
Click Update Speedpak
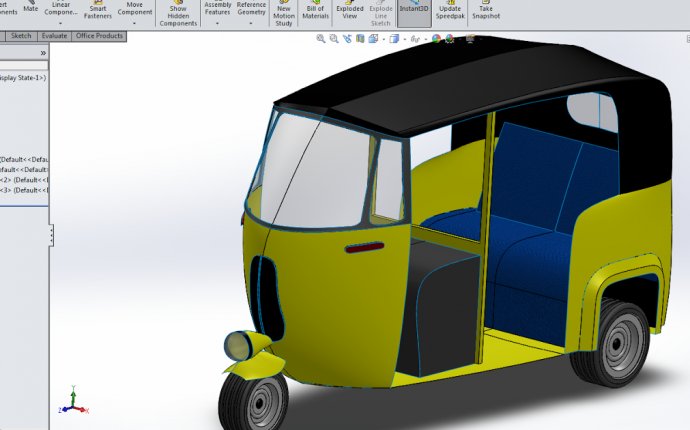pos(450,10)
